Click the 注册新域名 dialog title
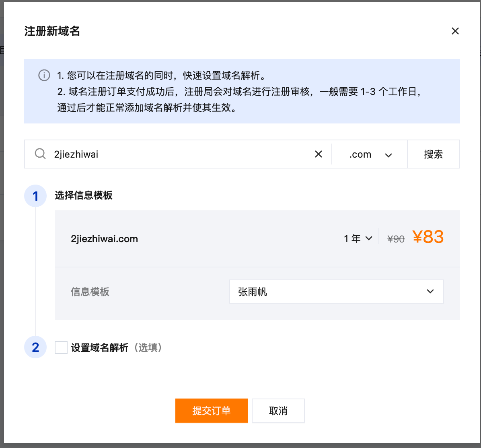Image resolution: width=481 pixels, height=448 pixels. tap(52, 31)
